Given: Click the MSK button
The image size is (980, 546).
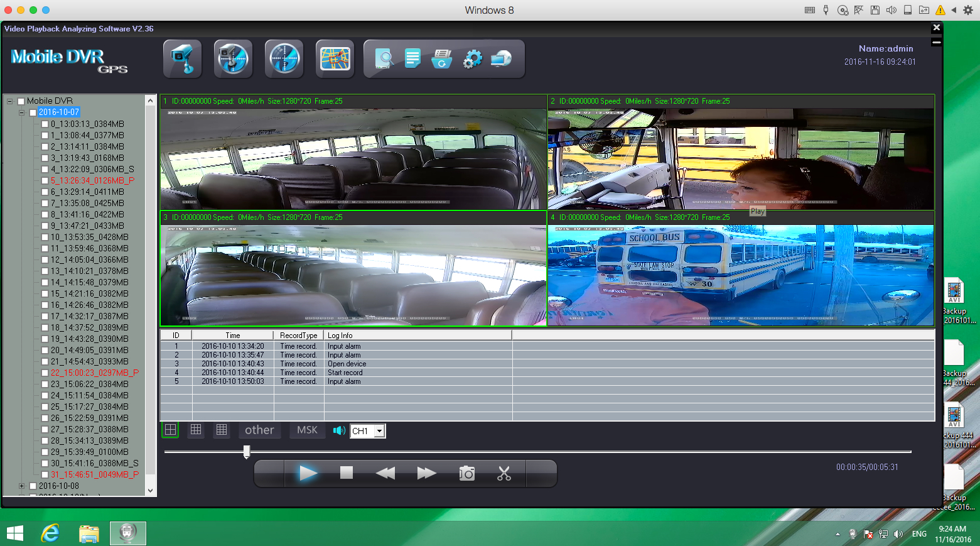Looking at the screenshot, I should (307, 430).
